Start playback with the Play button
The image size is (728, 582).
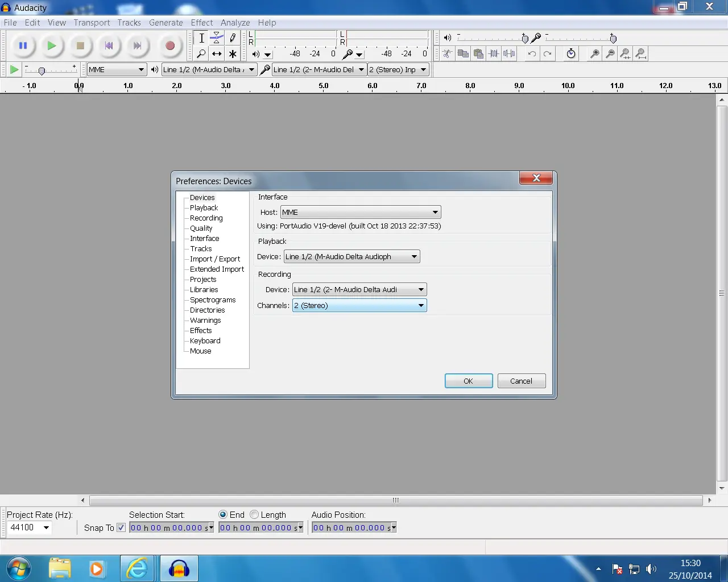pos(51,46)
